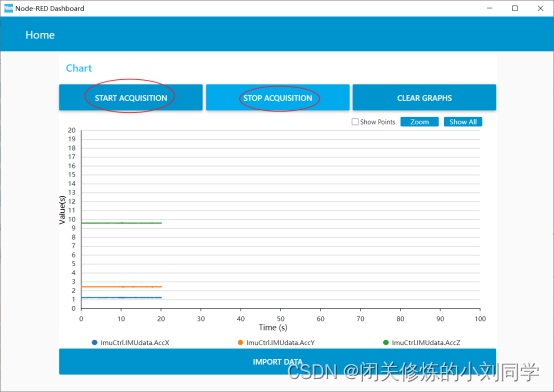Click the Value(s) axis label

[62, 210]
